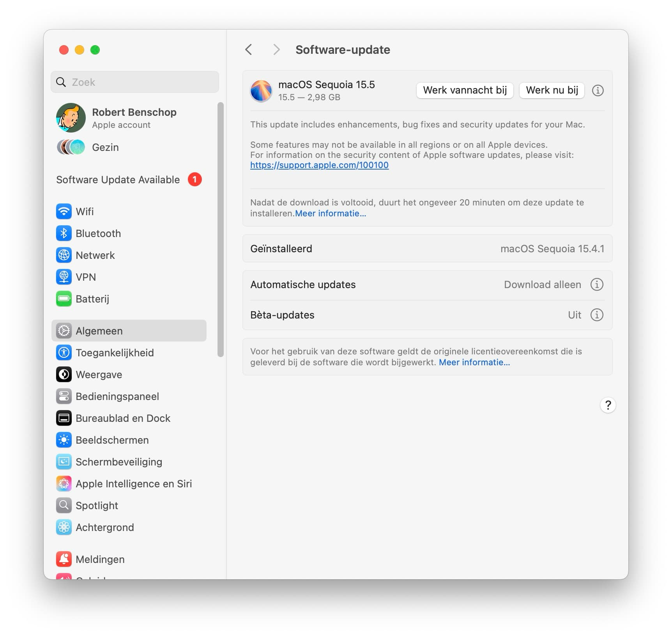Go forward with the right chevron
This screenshot has width=672, height=637.
tap(276, 50)
